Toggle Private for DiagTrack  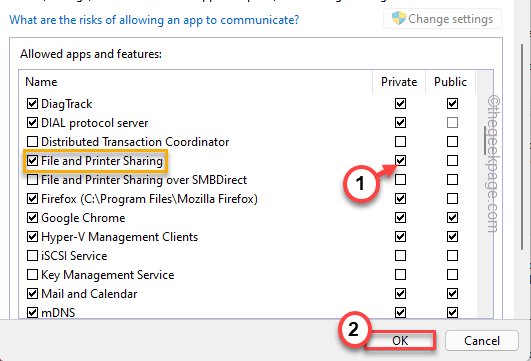(x=400, y=104)
